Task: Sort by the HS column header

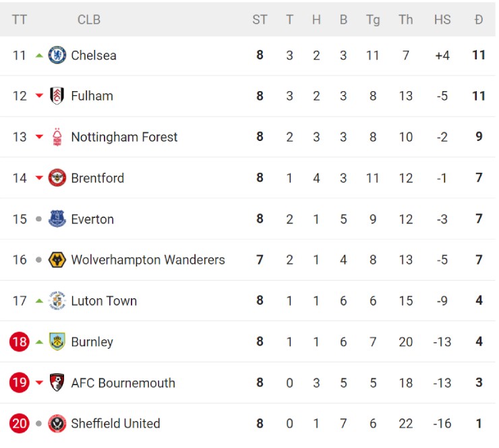Action: pos(442,20)
